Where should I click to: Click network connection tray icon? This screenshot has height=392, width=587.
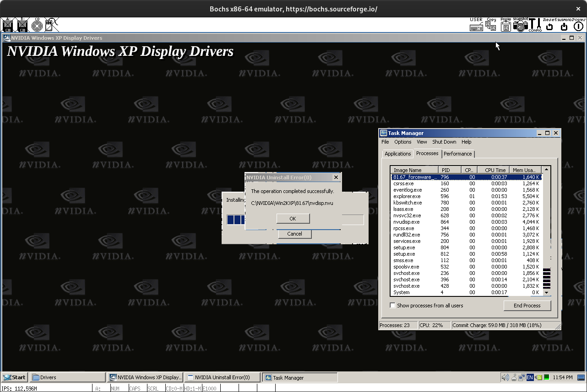click(522, 377)
